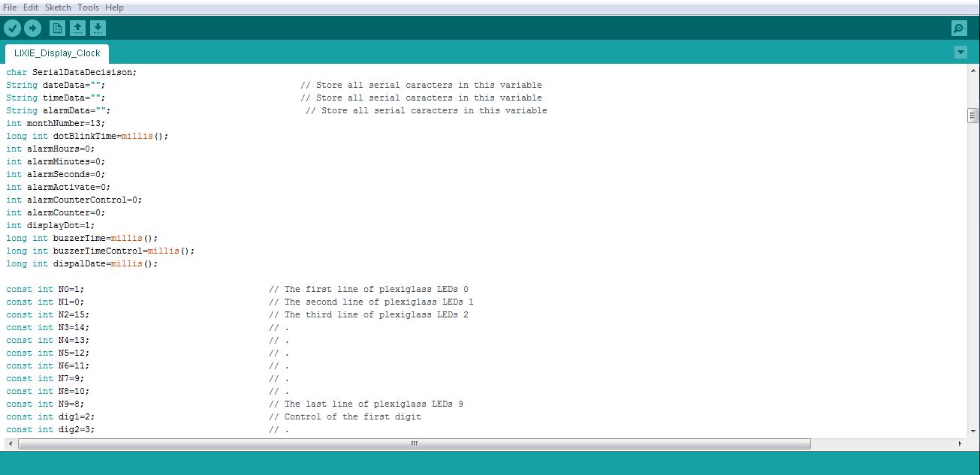The height and width of the screenshot is (475, 980).
Task: Click comment 'The second line of plexiglass LEDs 1'
Action: click(378, 302)
